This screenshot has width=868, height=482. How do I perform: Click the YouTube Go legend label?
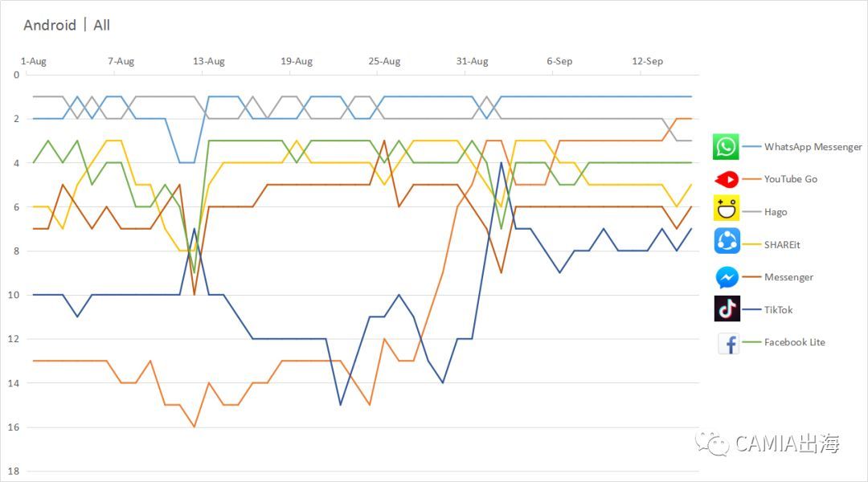[x=791, y=179]
